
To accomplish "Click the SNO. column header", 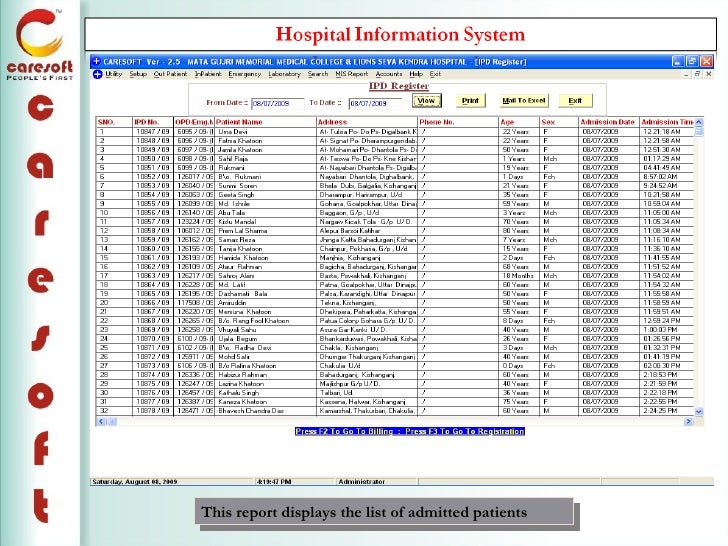I will pyautogui.click(x=114, y=122).
